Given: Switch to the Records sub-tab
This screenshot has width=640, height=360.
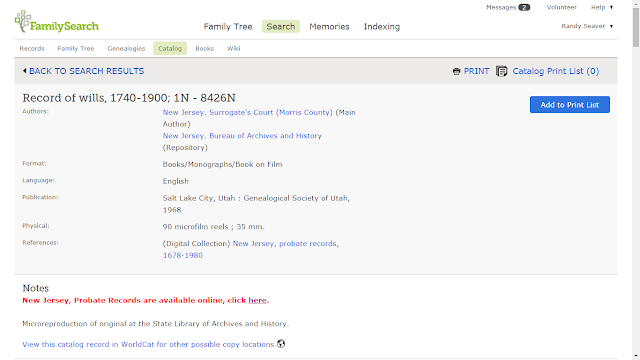Looking at the screenshot, I should [32, 48].
